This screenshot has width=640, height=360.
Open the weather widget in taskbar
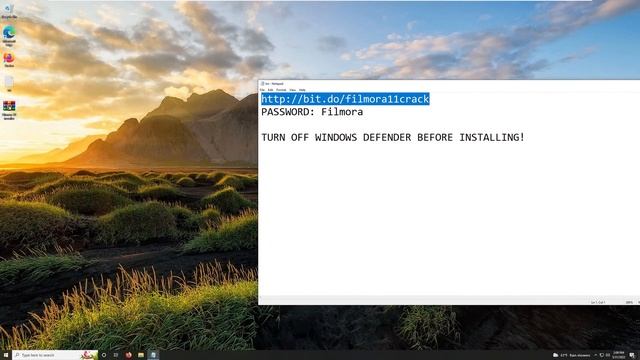pyautogui.click(x=571, y=355)
